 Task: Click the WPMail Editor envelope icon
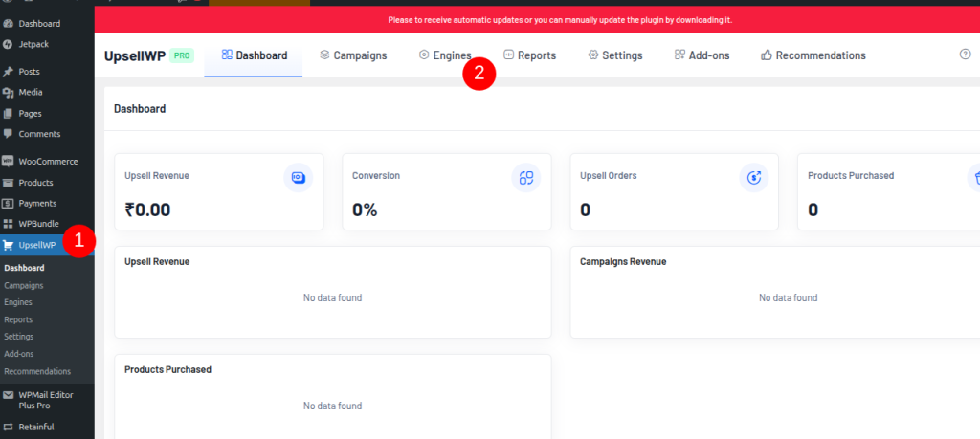[x=8, y=395]
